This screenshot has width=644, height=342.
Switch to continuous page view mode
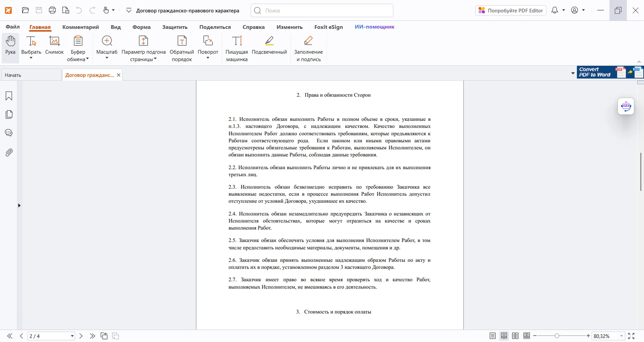pos(504,336)
